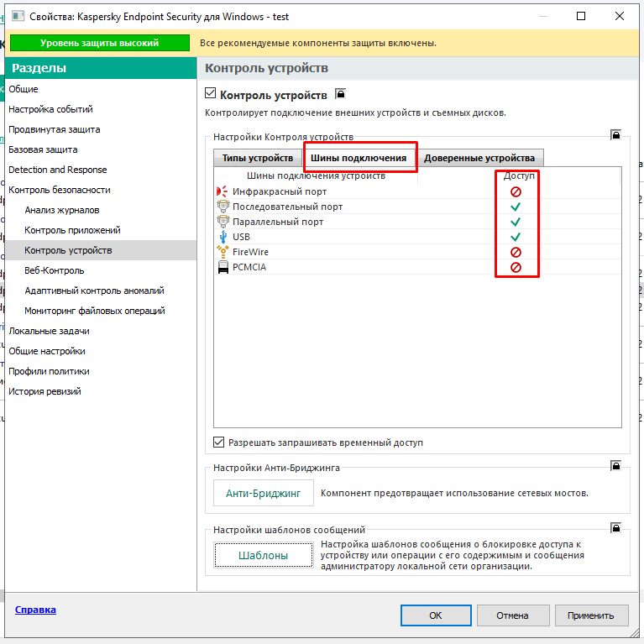Viewport: 644px width, 644px height.
Task: Open Мониторинг файловых операций subsection
Action: [x=101, y=311]
